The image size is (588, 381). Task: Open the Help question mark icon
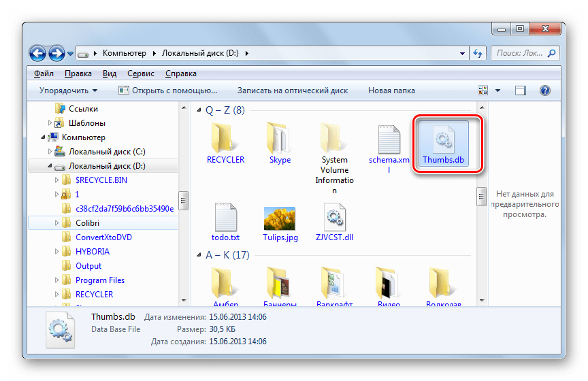[x=544, y=90]
